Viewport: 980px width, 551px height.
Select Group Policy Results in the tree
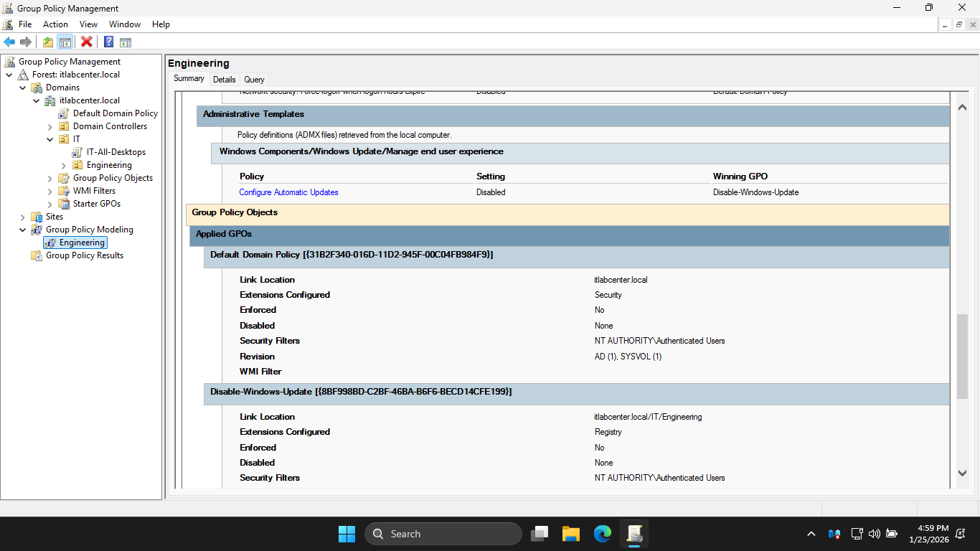[x=84, y=255]
